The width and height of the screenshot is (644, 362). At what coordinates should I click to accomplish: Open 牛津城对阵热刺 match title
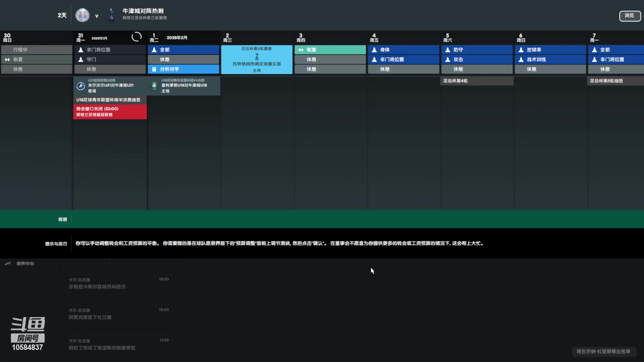[x=143, y=11]
